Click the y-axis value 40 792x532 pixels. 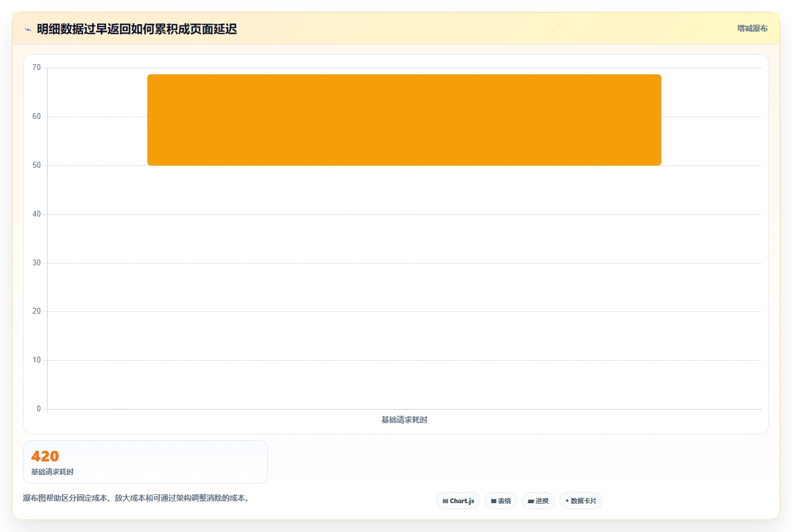37,214
